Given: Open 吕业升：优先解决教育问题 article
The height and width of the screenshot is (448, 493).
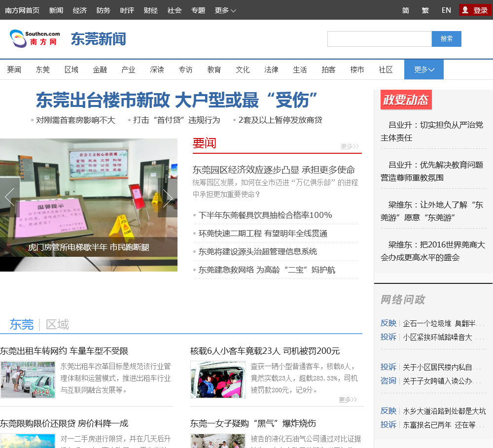Looking at the screenshot, I should [x=432, y=172].
